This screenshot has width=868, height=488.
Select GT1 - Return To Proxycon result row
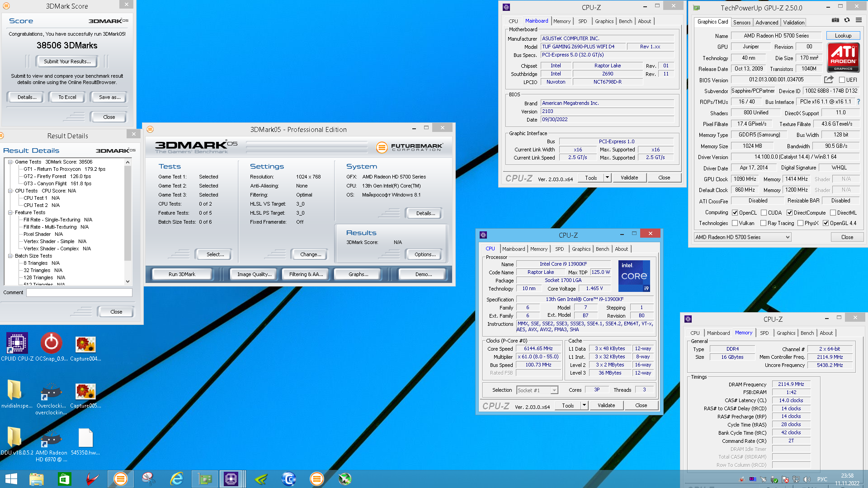(x=64, y=169)
